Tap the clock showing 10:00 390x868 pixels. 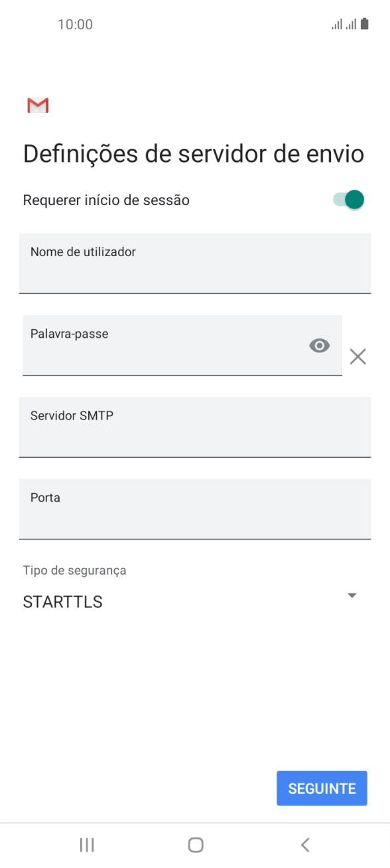[76, 24]
